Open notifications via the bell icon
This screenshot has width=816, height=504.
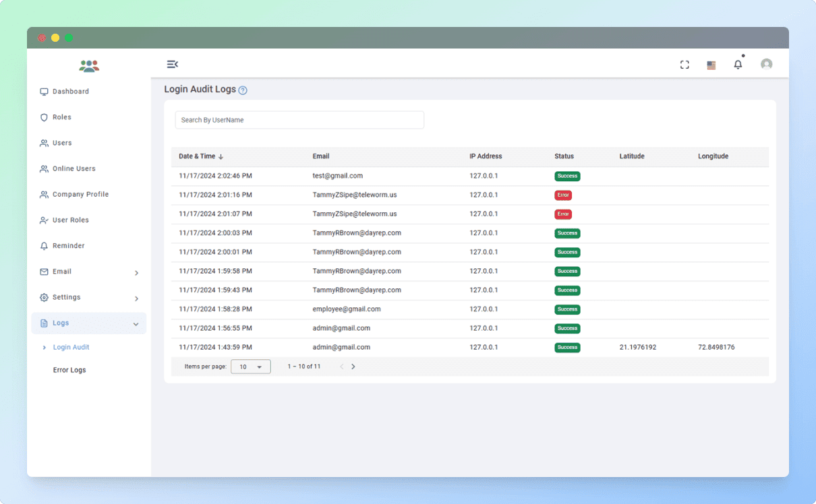[738, 65]
